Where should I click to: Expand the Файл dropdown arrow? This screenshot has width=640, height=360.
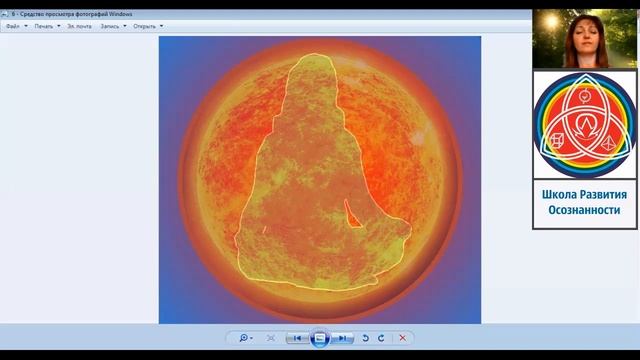point(26,26)
